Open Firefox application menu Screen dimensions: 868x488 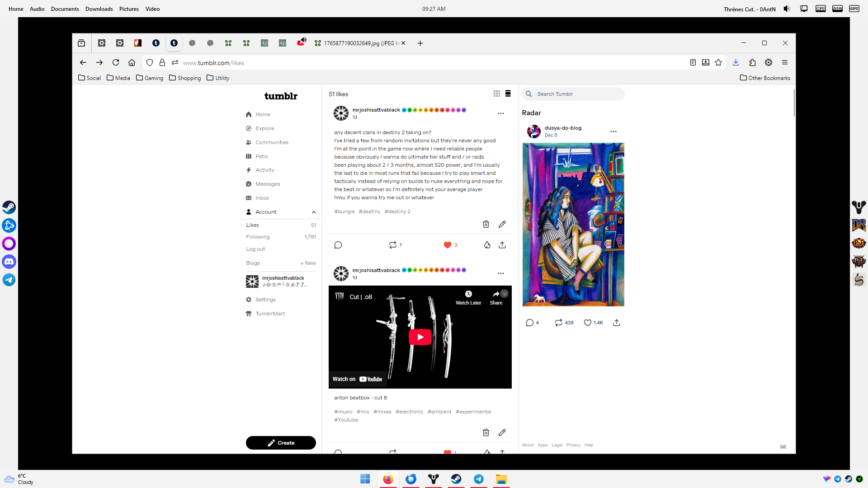tap(785, 62)
